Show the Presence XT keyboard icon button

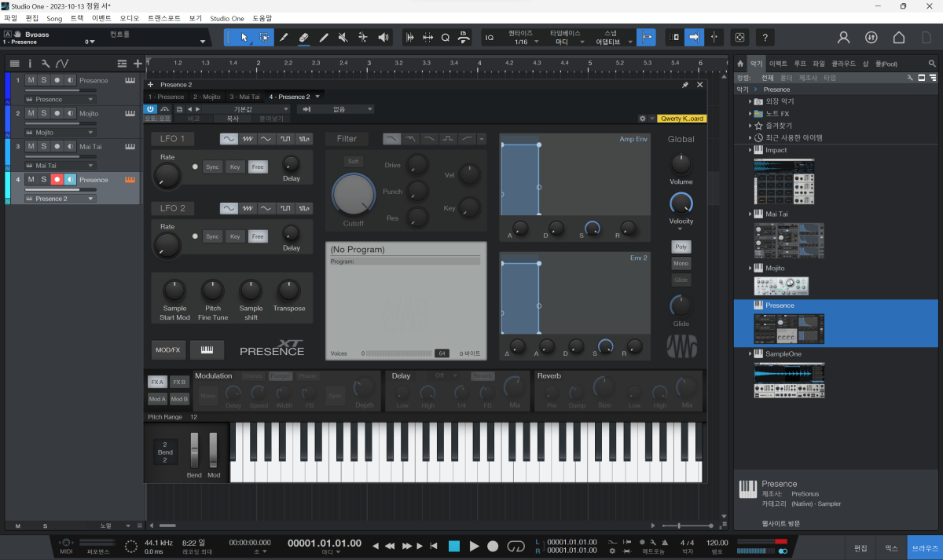(x=207, y=350)
